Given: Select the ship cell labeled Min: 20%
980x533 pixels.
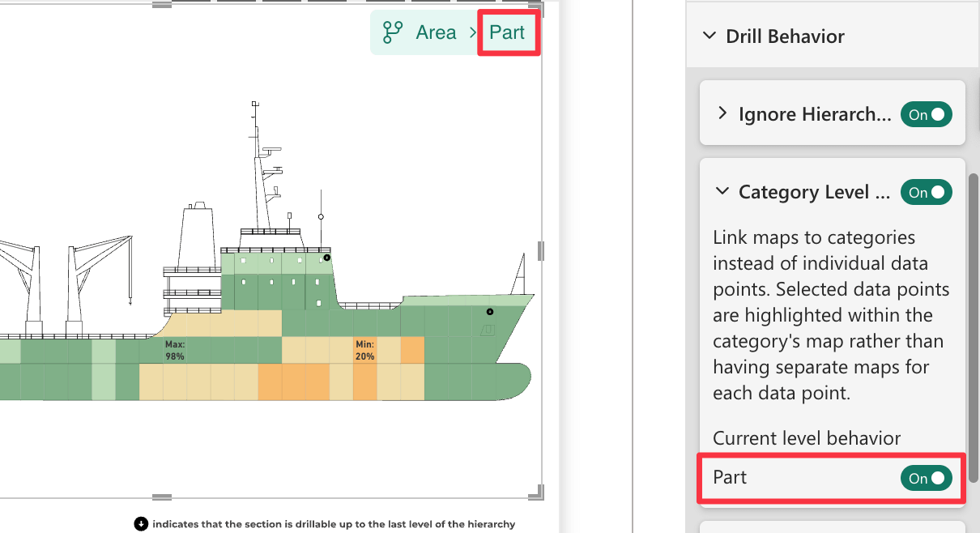Looking at the screenshot, I should pos(364,350).
